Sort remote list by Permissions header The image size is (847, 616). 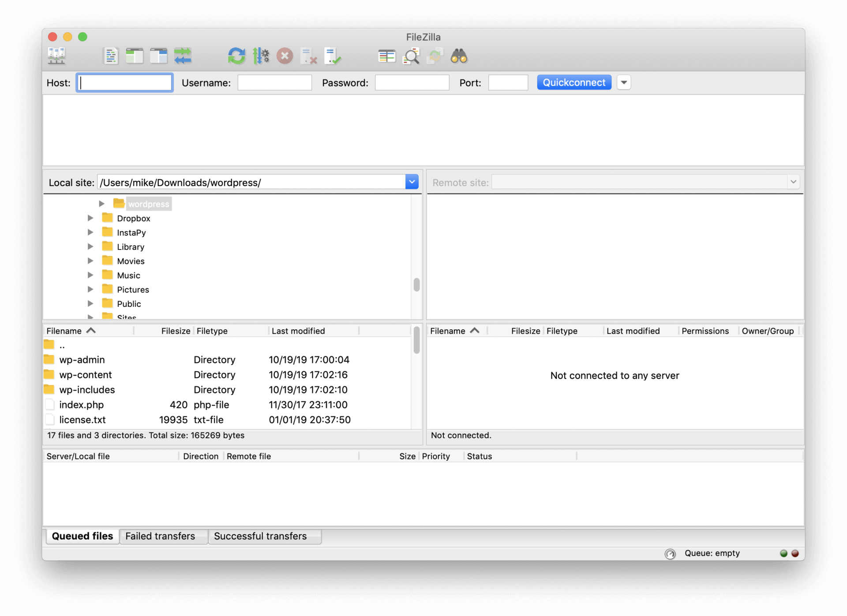point(708,331)
